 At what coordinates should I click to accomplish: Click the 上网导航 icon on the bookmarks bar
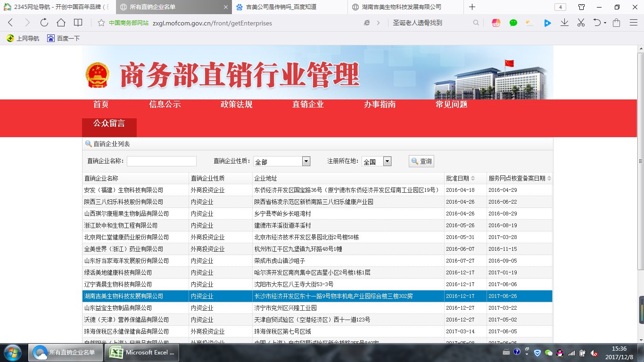coord(23,39)
